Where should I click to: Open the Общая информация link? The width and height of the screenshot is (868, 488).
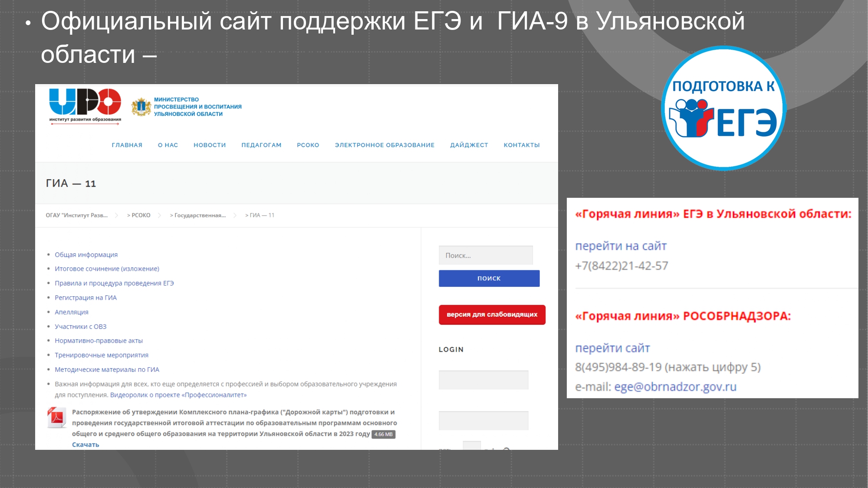tap(86, 255)
